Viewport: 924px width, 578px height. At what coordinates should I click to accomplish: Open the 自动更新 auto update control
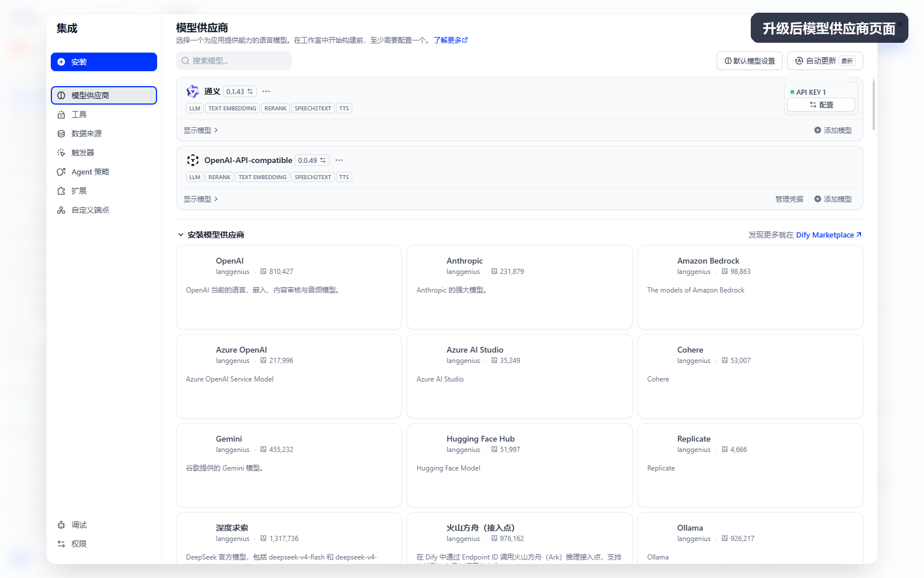[825, 61]
